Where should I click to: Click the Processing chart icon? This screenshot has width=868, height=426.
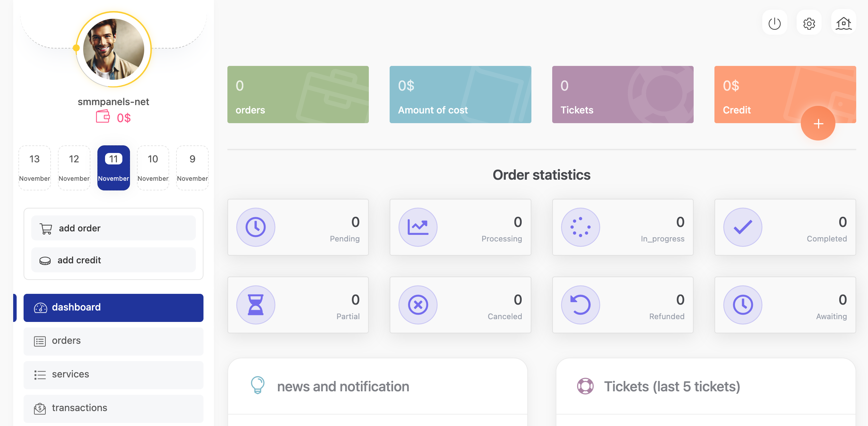(x=418, y=227)
